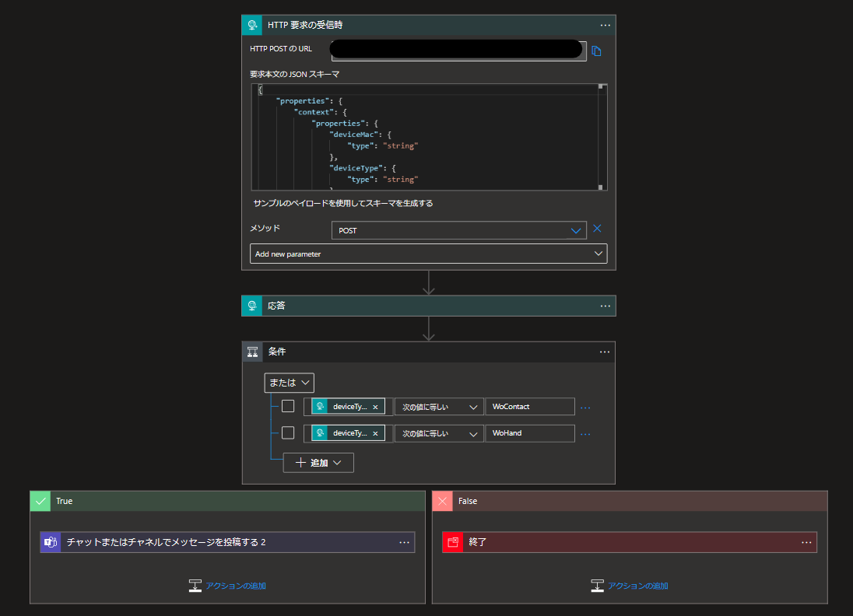This screenshot has height=616, width=853.
Task: Click the red X on False branch
Action: (x=442, y=501)
